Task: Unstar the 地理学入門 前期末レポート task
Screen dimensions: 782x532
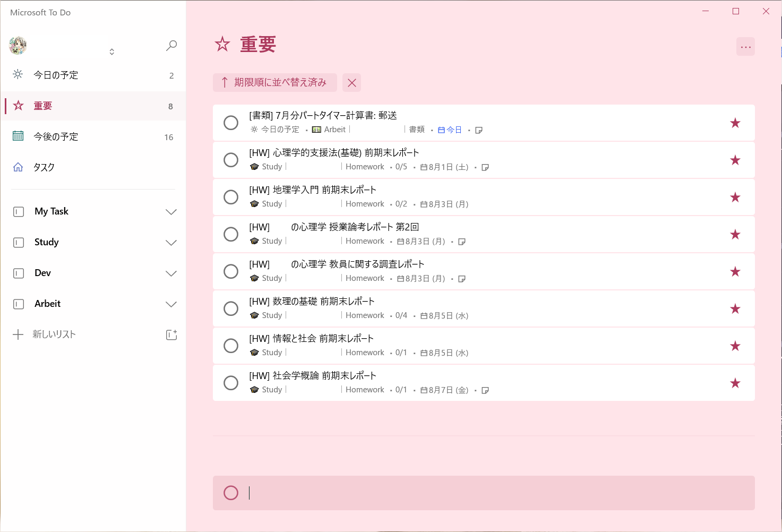Action: pyautogui.click(x=735, y=198)
